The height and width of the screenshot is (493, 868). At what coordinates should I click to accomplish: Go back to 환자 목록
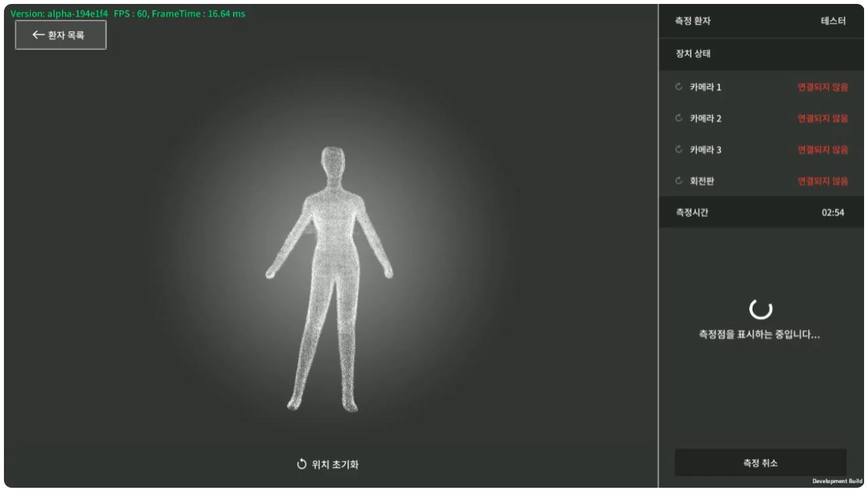tap(60, 35)
